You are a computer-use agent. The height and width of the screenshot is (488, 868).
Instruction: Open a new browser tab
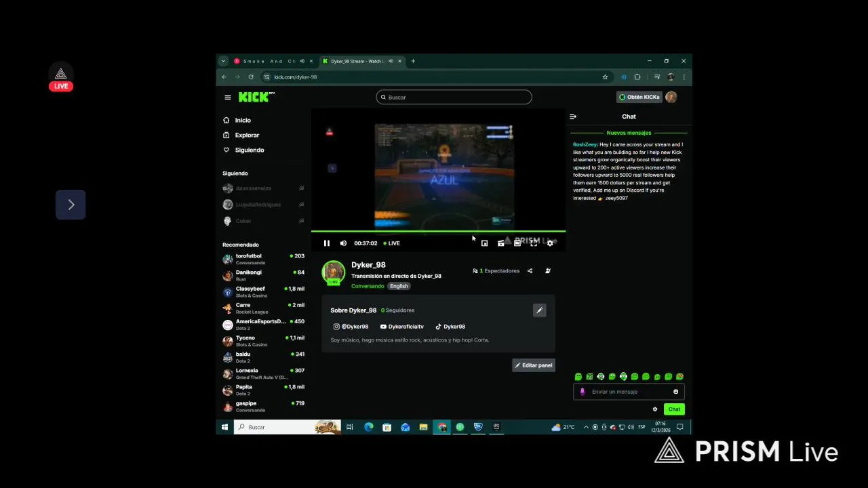413,61
